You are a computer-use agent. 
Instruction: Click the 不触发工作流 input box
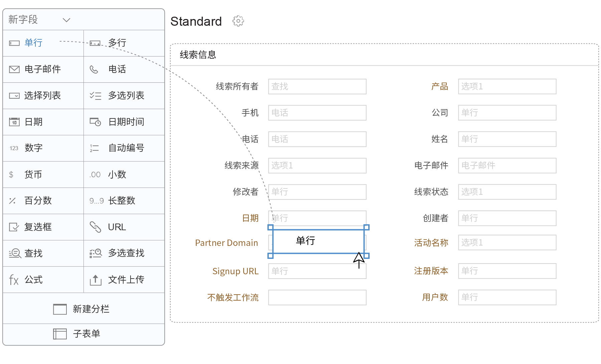click(317, 297)
